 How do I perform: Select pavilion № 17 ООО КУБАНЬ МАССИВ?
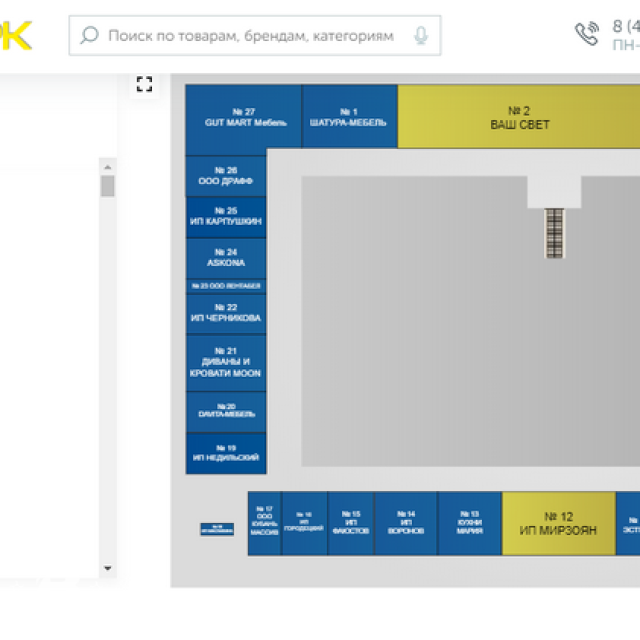[264, 523]
